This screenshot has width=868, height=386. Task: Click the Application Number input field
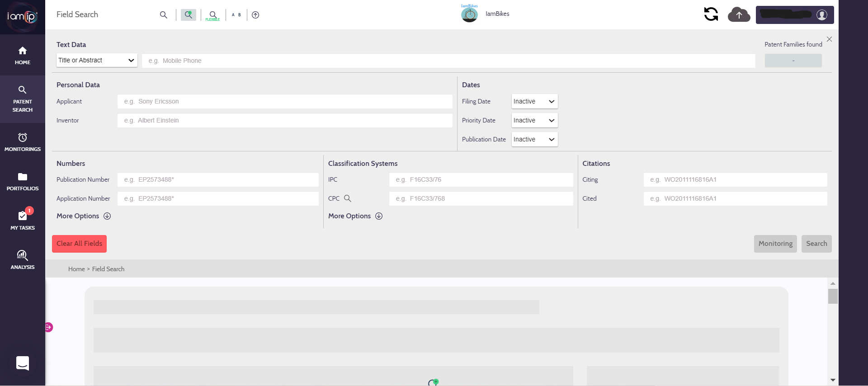pyautogui.click(x=218, y=198)
